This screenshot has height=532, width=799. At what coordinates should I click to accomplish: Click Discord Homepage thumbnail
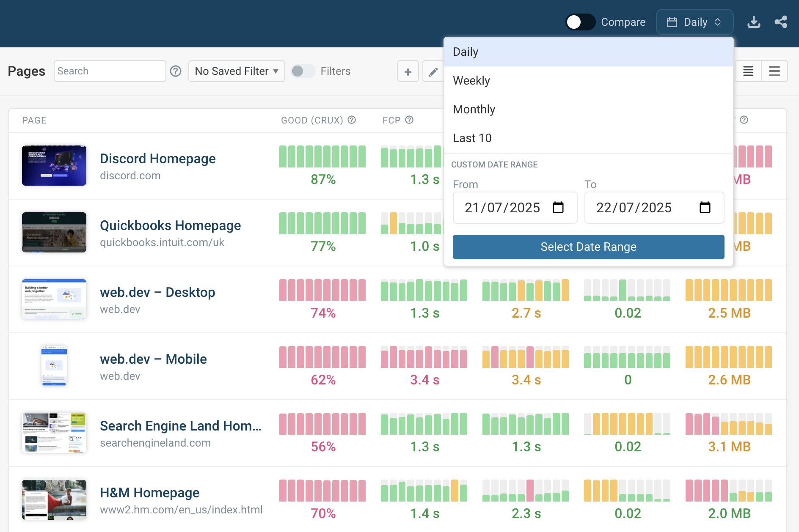click(x=54, y=166)
